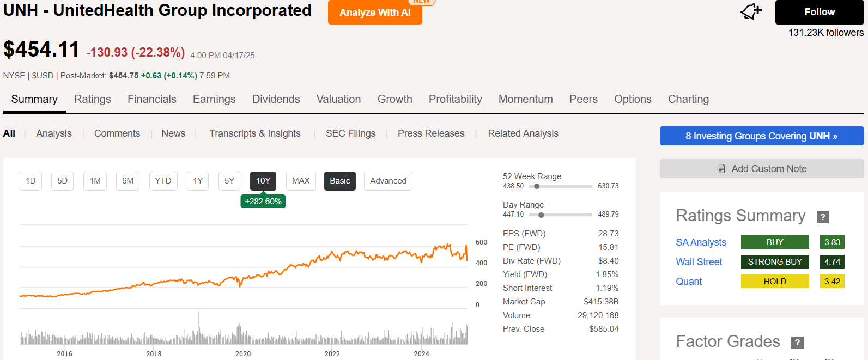Click Analyze With AI button
The height and width of the screenshot is (360, 868).
click(375, 13)
